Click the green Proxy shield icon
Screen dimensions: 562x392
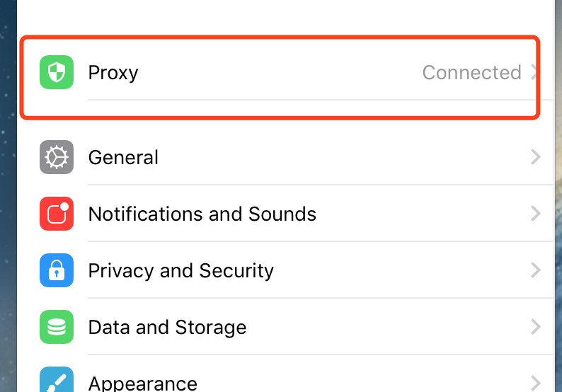click(x=57, y=72)
